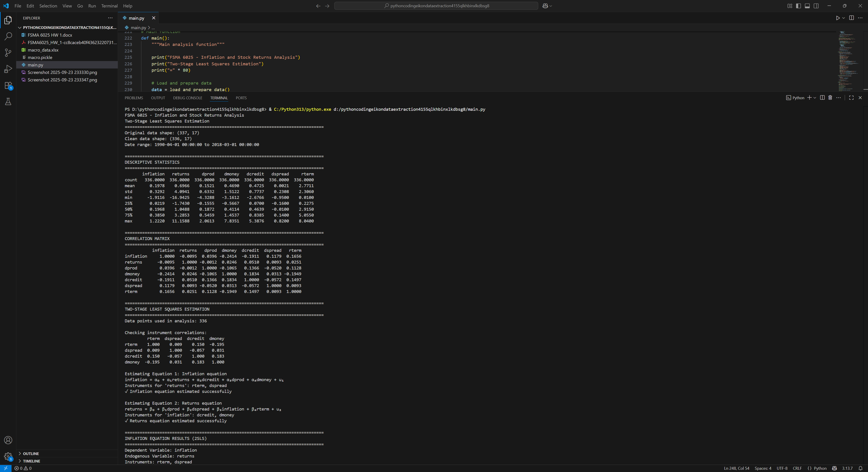
Task: Split the terminal
Action: coord(822,98)
